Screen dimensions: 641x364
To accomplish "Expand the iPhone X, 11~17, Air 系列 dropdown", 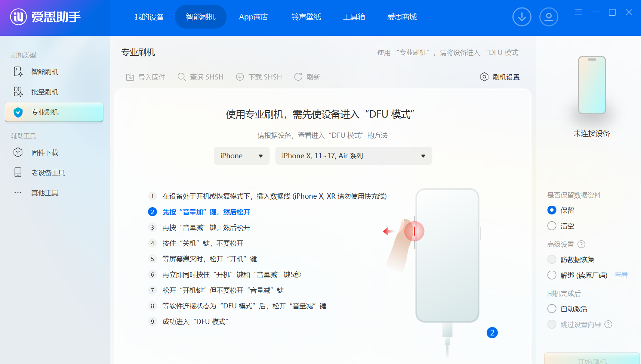I will pyautogui.click(x=354, y=156).
